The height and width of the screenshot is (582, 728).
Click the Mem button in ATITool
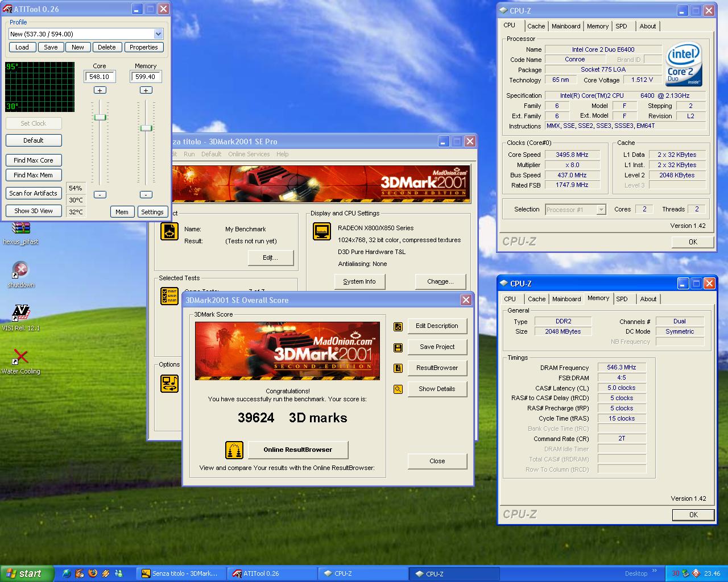122,212
